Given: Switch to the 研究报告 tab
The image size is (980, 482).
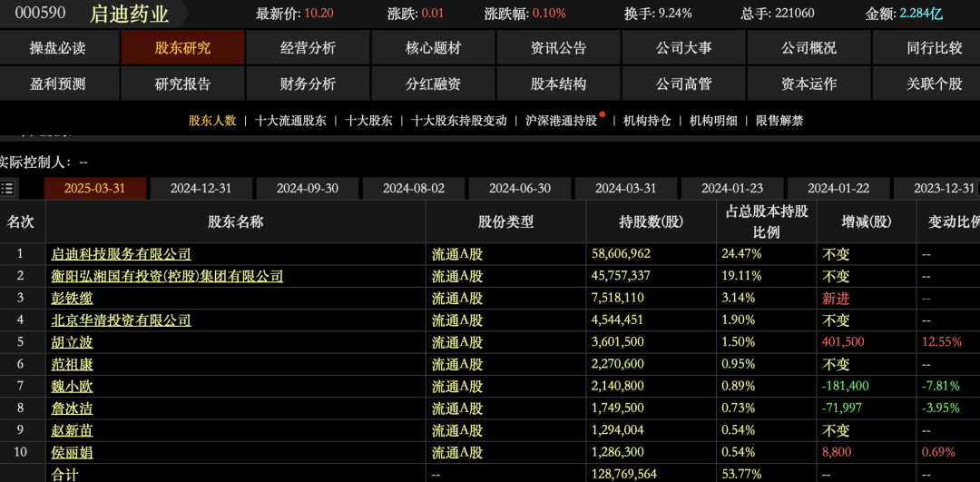Looking at the screenshot, I should coord(182,84).
